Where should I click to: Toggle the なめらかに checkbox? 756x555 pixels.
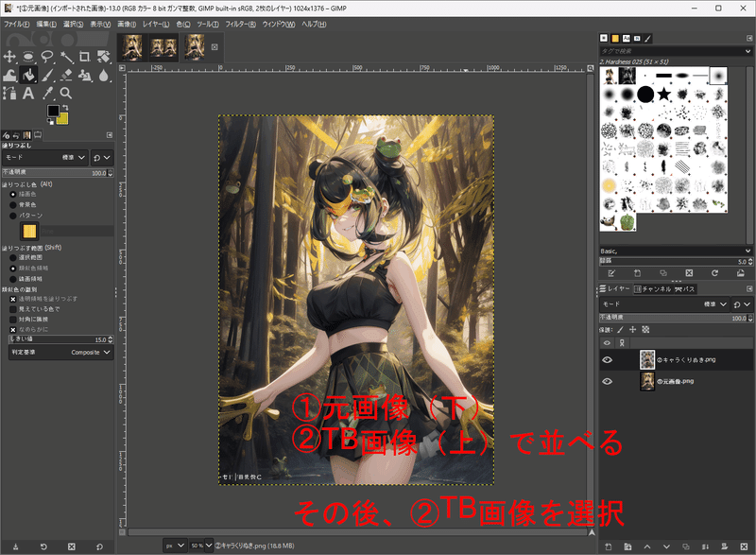13,330
